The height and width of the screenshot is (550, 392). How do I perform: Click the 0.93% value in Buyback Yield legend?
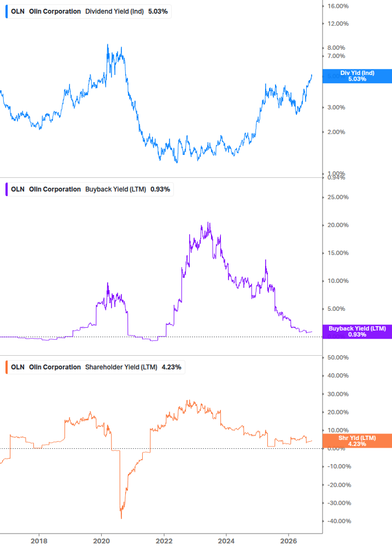click(160, 189)
